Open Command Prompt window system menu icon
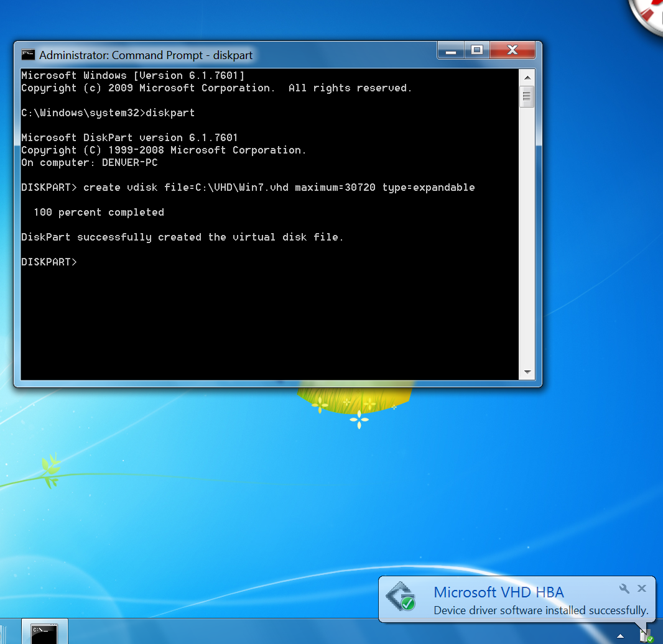 [x=29, y=55]
